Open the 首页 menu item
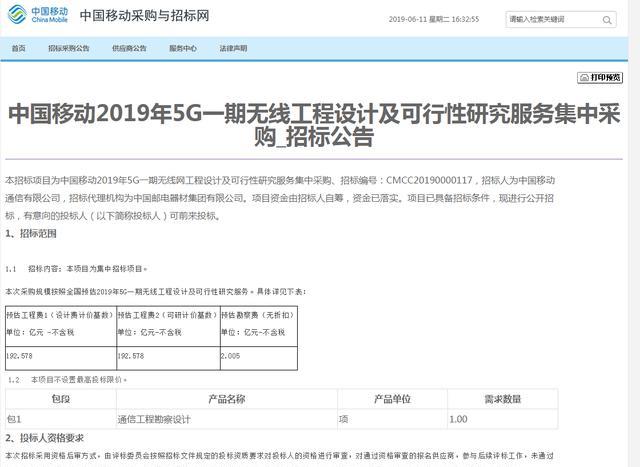The width and height of the screenshot is (640, 467). (x=18, y=48)
